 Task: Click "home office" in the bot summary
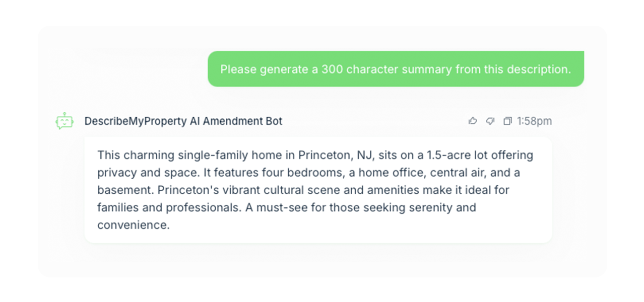coord(372,173)
